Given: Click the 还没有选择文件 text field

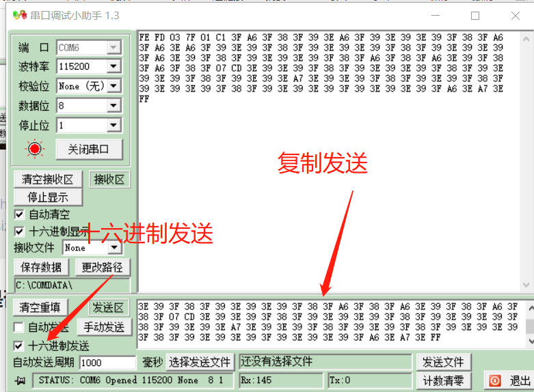Looking at the screenshot, I should [325, 361].
